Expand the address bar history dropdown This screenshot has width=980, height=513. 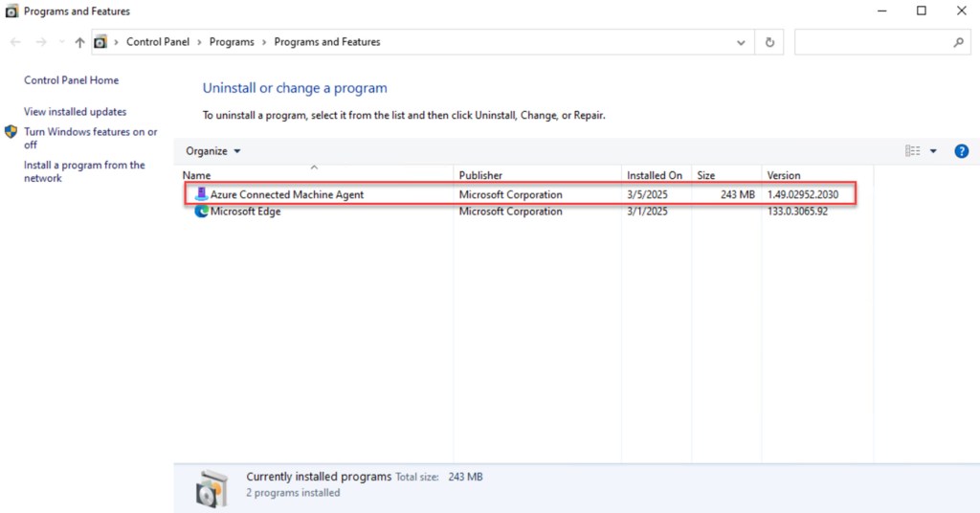[x=741, y=42]
